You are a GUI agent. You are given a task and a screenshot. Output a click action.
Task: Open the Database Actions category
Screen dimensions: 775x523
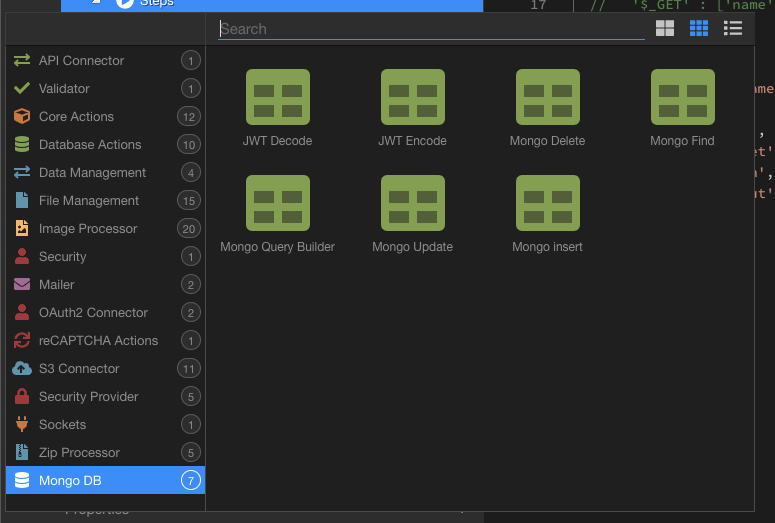pos(105,144)
